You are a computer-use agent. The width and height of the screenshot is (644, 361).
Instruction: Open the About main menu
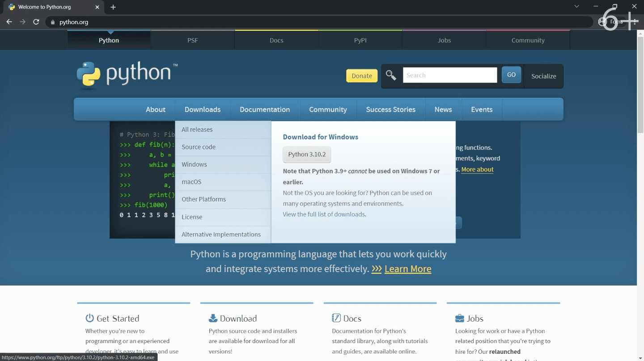tap(156, 109)
